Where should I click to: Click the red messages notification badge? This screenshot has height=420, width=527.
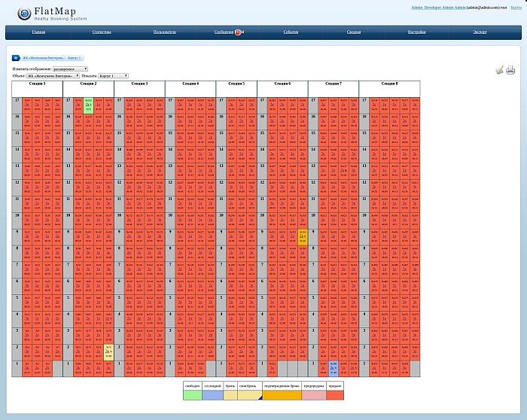tap(238, 32)
